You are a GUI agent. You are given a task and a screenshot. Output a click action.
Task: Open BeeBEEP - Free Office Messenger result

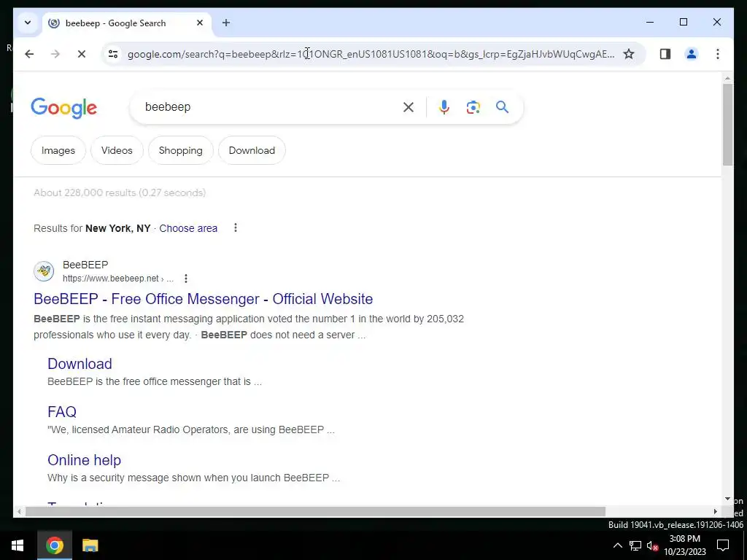tap(203, 299)
